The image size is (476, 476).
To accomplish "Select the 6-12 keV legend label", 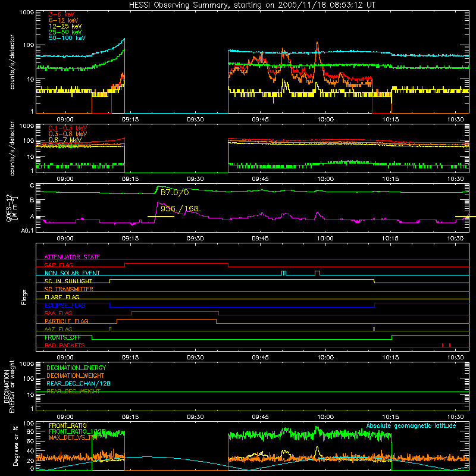I will 64,20.
